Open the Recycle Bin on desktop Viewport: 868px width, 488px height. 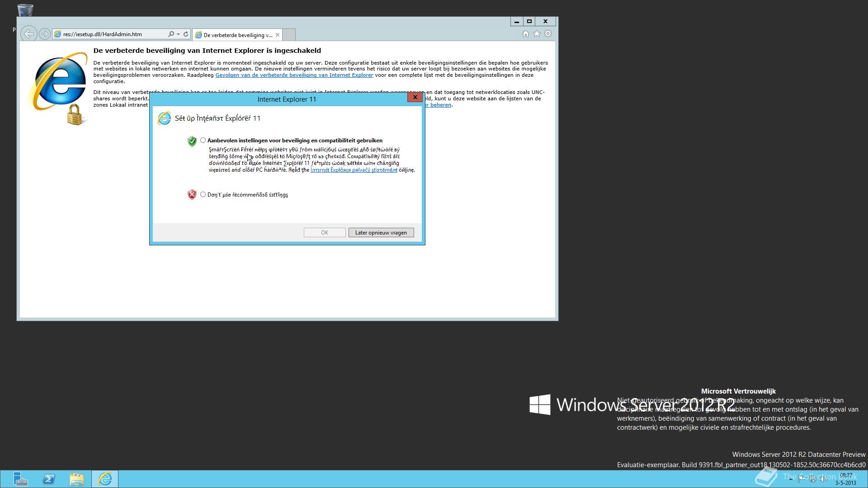[x=25, y=10]
